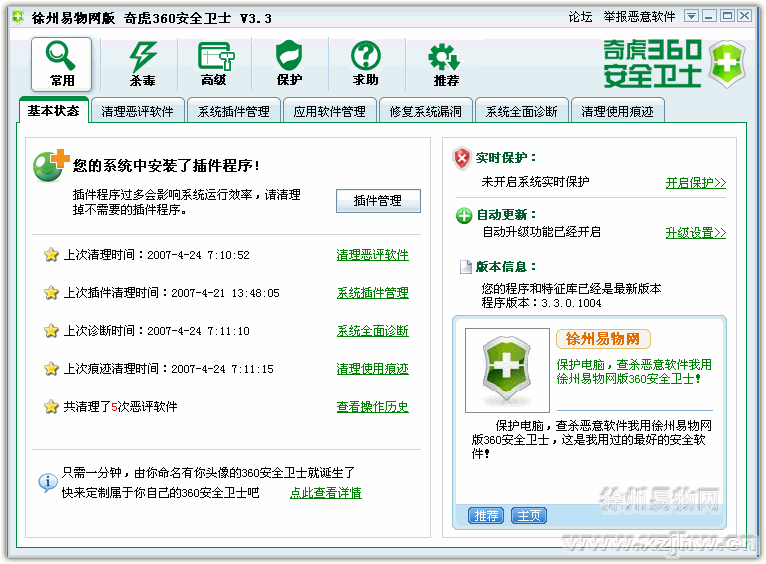
Task: Open the 保护 protection section
Action: click(289, 64)
